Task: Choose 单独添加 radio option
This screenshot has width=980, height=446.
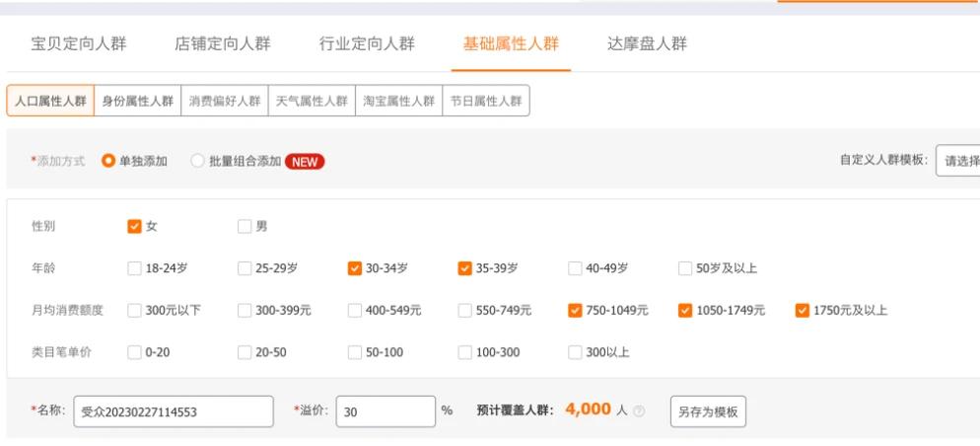Action: point(108,161)
